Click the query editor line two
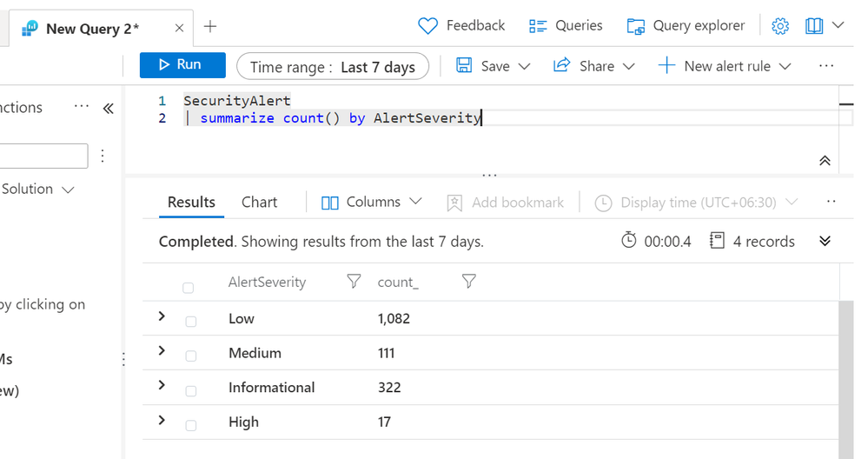 [340, 118]
